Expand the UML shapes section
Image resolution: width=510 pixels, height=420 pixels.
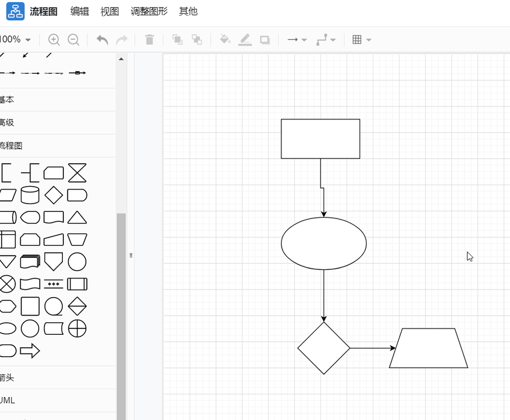click(x=58, y=400)
